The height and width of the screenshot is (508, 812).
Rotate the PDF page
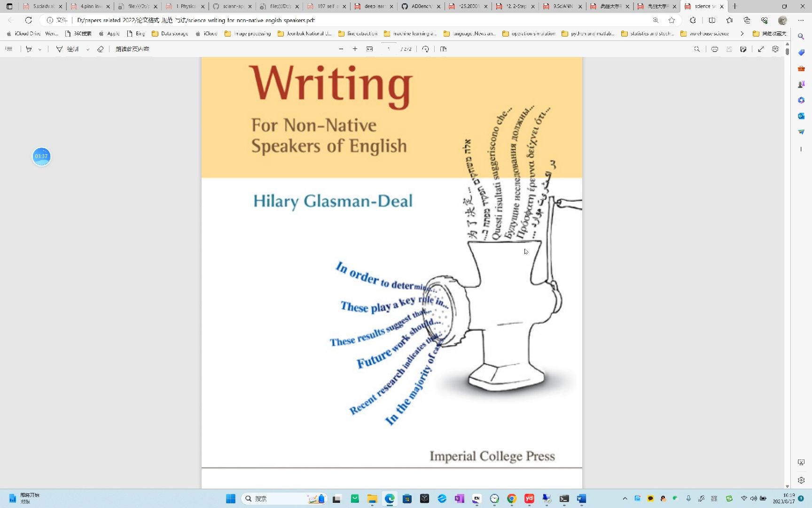coord(425,49)
